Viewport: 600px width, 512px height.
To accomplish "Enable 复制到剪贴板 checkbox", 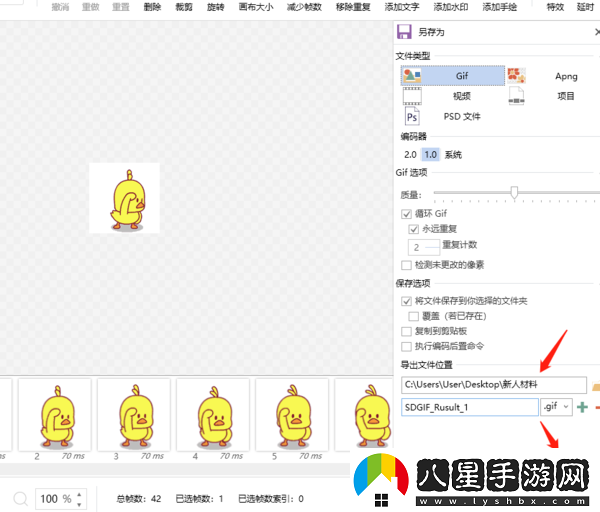I will (x=406, y=331).
